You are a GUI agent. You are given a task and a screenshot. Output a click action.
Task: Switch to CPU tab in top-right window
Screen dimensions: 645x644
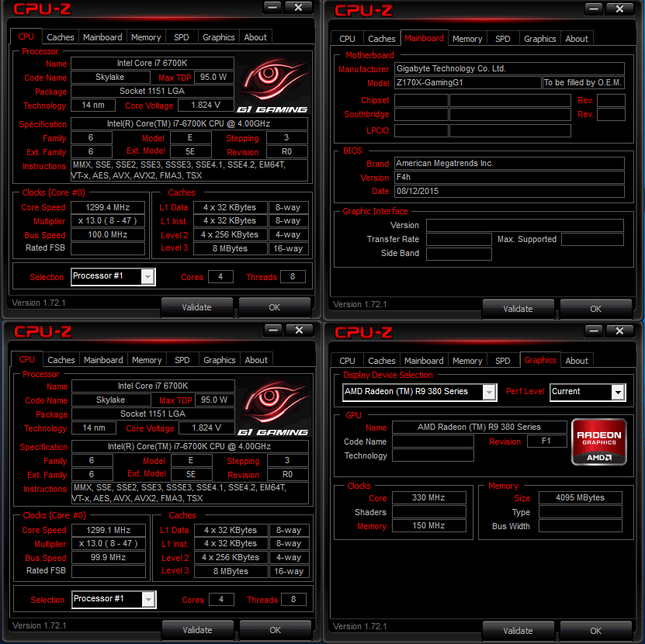pos(347,39)
